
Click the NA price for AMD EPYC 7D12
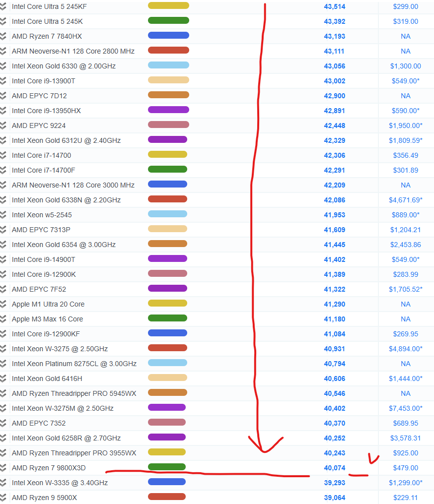(406, 96)
